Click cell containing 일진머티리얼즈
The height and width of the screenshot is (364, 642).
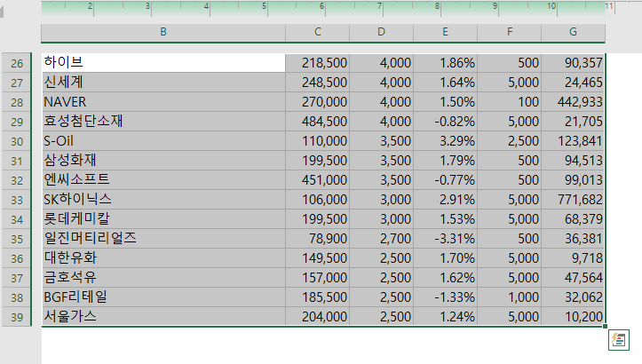pos(163,238)
